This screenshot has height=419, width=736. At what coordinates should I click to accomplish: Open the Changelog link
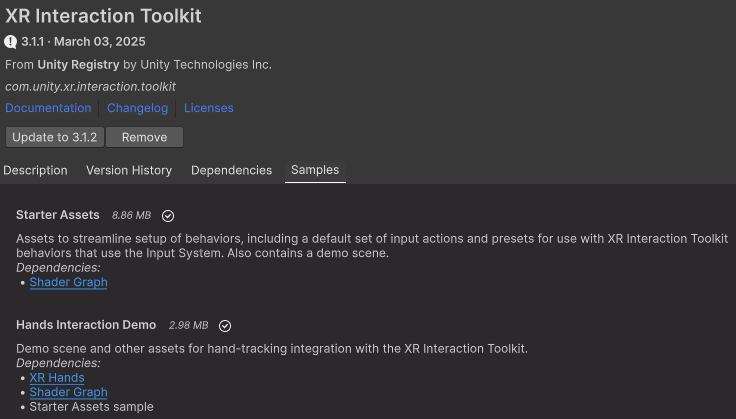tap(138, 108)
